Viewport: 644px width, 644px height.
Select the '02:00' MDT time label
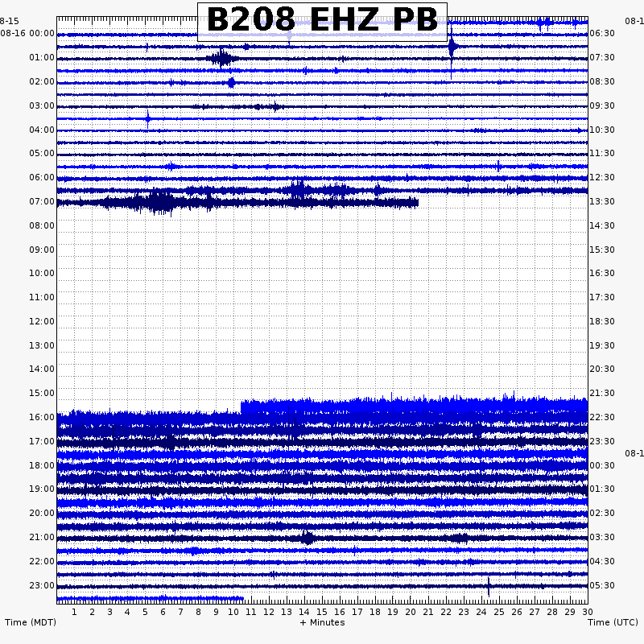(42, 82)
